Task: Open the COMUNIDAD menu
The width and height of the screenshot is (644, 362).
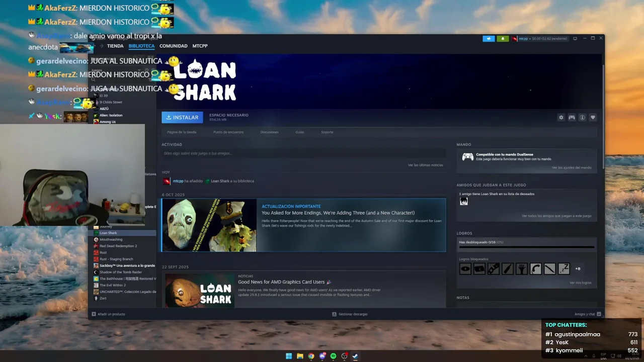Action: coord(174,46)
